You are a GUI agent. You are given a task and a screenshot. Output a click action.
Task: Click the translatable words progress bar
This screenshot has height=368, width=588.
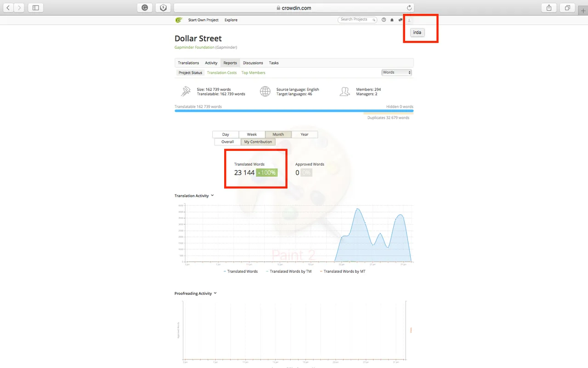point(294,111)
